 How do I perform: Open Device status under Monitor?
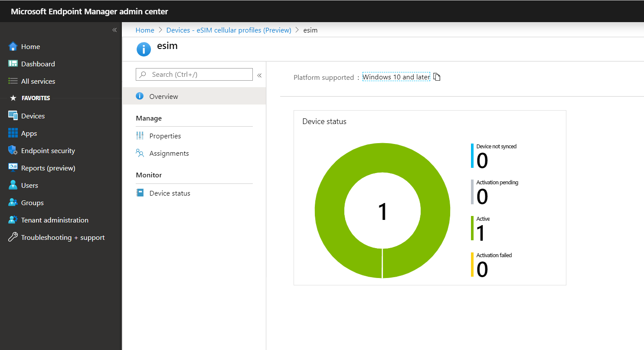coord(170,193)
